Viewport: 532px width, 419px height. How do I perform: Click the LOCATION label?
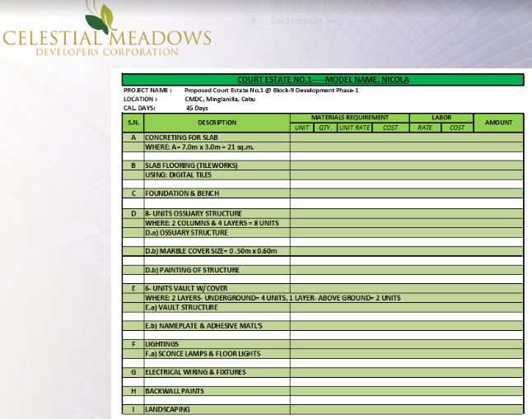pos(140,99)
